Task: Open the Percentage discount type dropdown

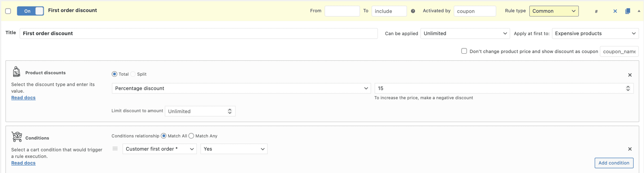Action: 241,88
